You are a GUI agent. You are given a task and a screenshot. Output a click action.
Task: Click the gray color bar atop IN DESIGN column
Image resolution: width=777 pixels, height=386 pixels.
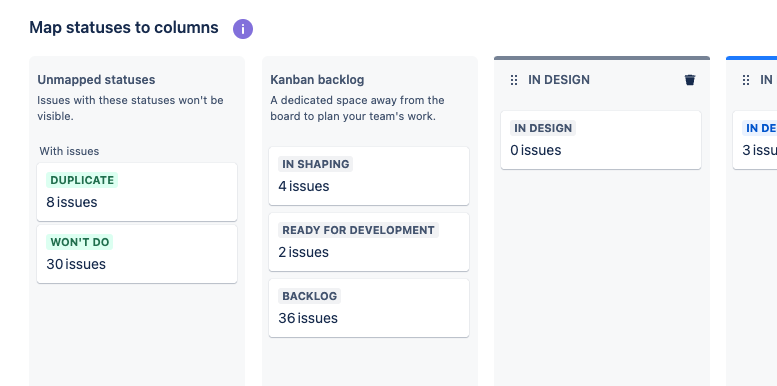tap(602, 58)
